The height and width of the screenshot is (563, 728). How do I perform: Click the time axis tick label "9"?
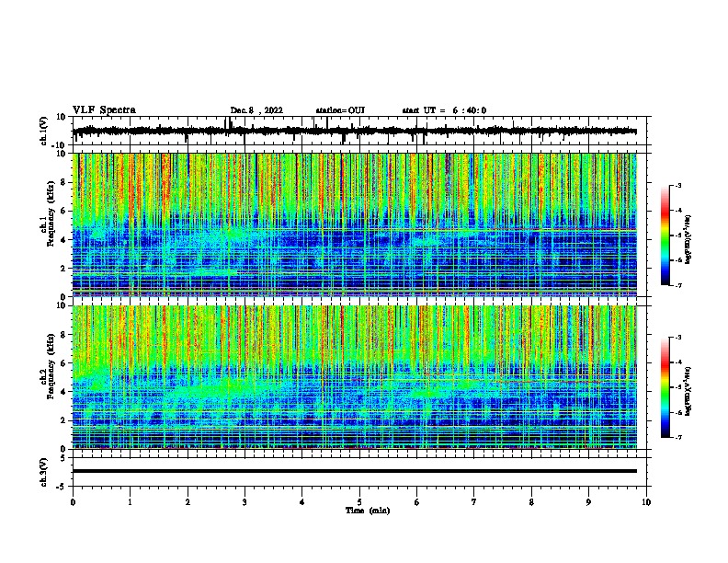point(588,502)
